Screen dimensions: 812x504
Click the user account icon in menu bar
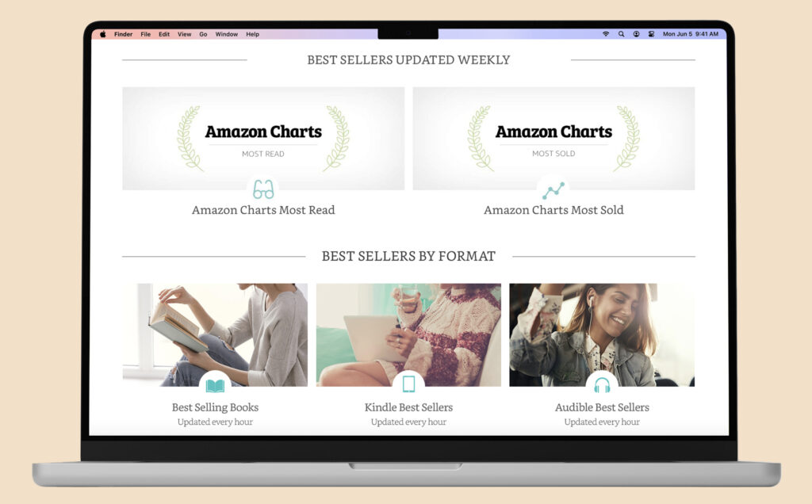pos(636,34)
